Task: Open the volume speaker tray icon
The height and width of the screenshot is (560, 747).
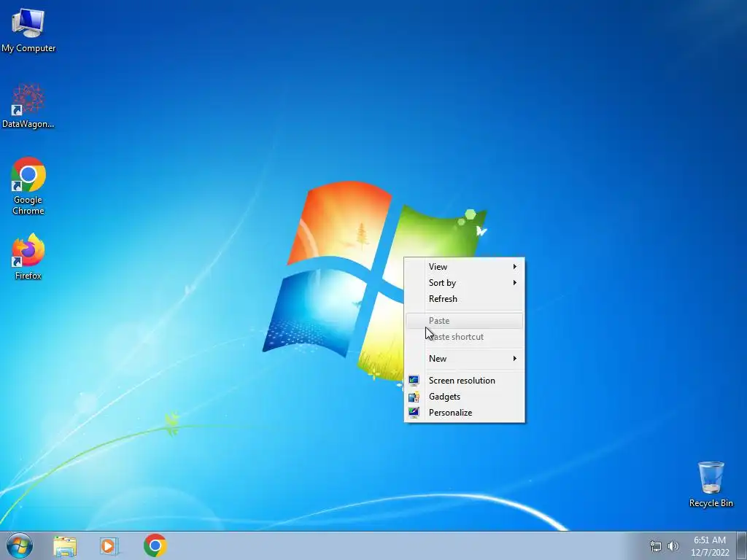Action: [x=673, y=546]
